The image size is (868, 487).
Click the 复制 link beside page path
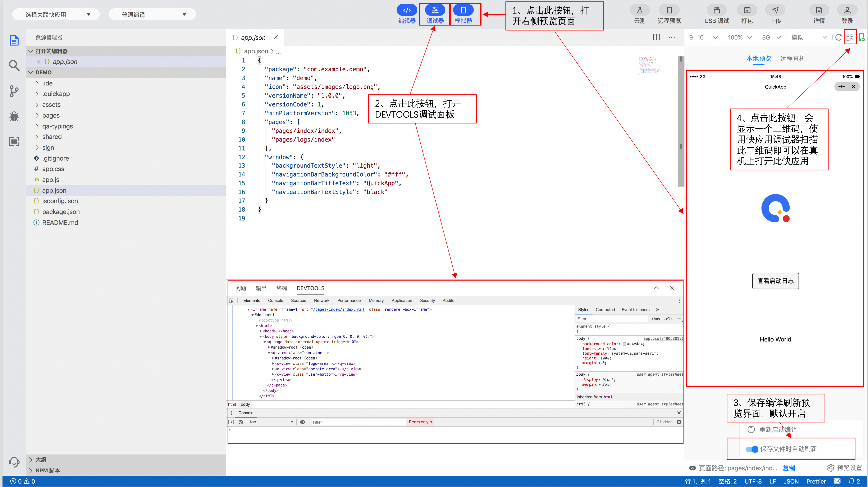(x=789, y=468)
